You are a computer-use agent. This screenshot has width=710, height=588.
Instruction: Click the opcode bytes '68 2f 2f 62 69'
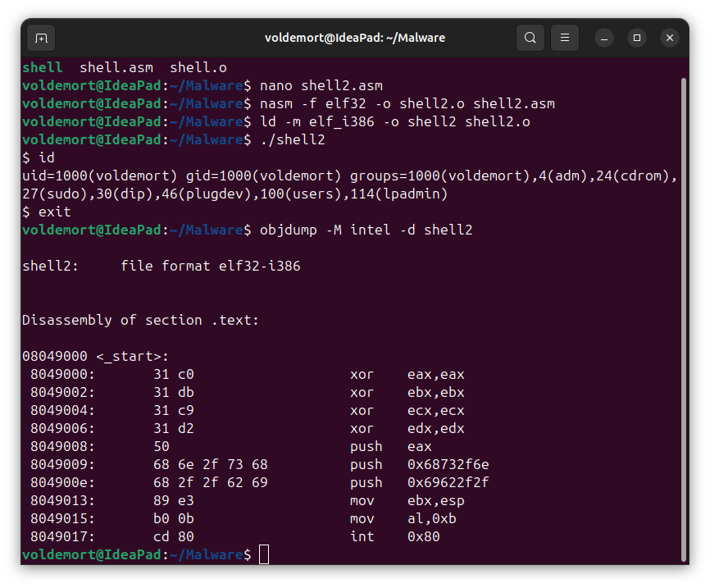pos(211,483)
